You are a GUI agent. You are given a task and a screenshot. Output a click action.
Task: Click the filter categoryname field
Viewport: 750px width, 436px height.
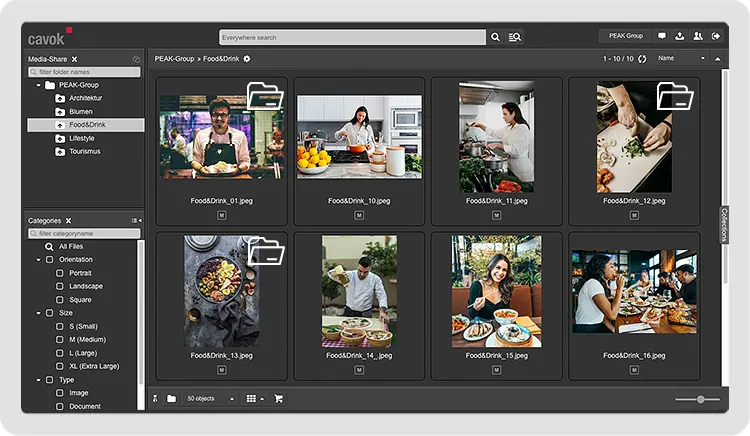84,234
